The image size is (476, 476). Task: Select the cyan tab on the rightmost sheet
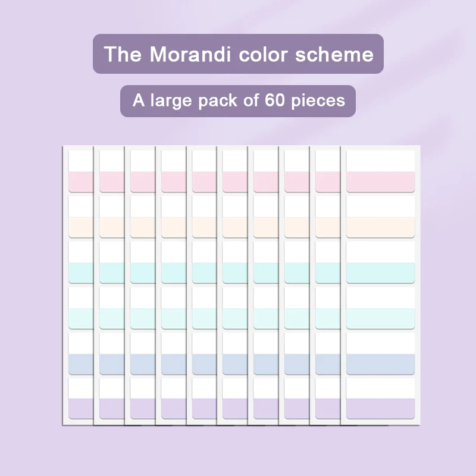point(380,273)
